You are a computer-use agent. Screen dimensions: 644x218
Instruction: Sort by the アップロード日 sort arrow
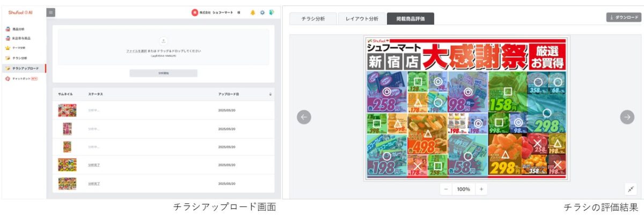270,94
